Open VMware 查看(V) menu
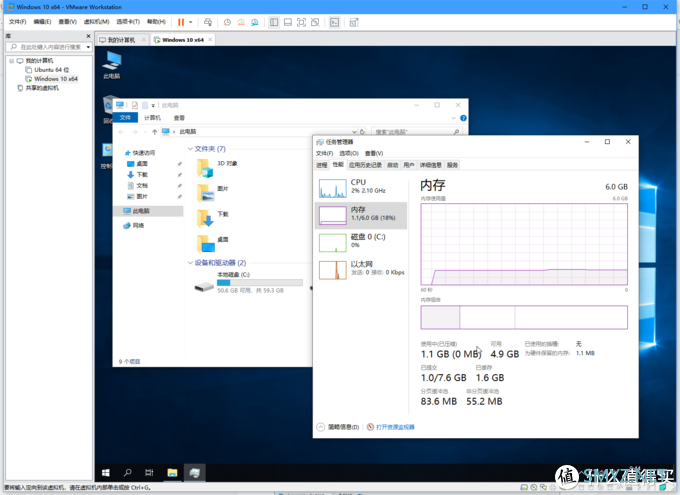Image resolution: width=680 pixels, height=495 pixels. (68, 22)
